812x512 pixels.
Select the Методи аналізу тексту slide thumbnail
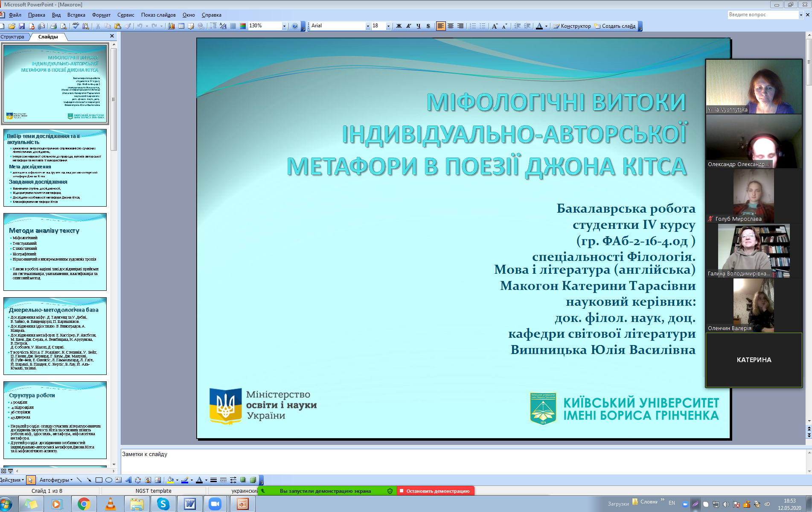coord(55,252)
